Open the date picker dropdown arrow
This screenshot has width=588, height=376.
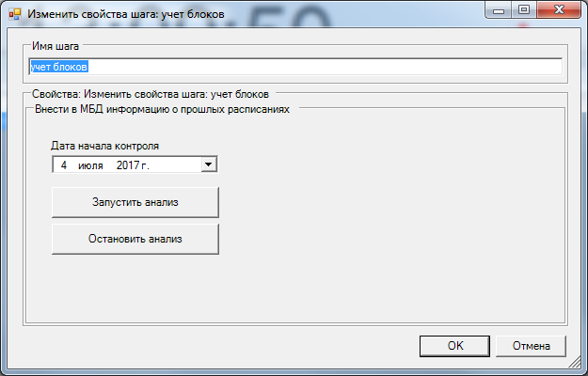click(209, 164)
